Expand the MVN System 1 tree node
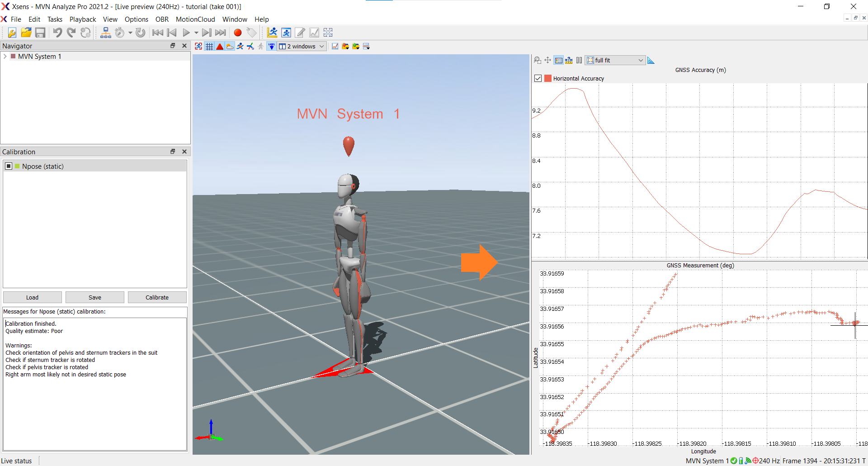This screenshot has height=466, width=868. pos(5,57)
